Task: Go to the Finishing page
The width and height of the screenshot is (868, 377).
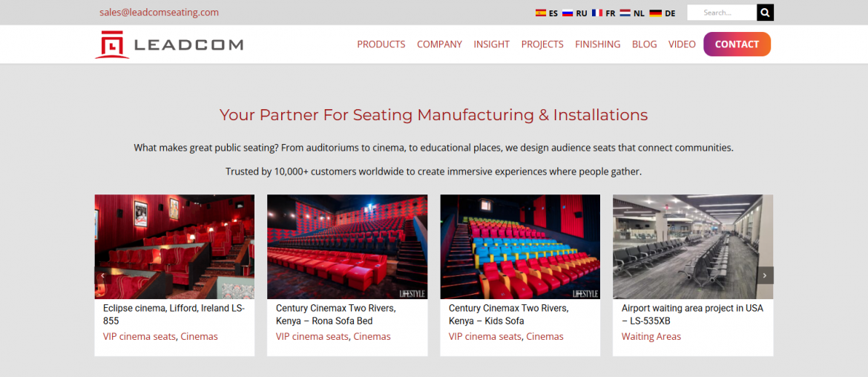Action: click(598, 45)
